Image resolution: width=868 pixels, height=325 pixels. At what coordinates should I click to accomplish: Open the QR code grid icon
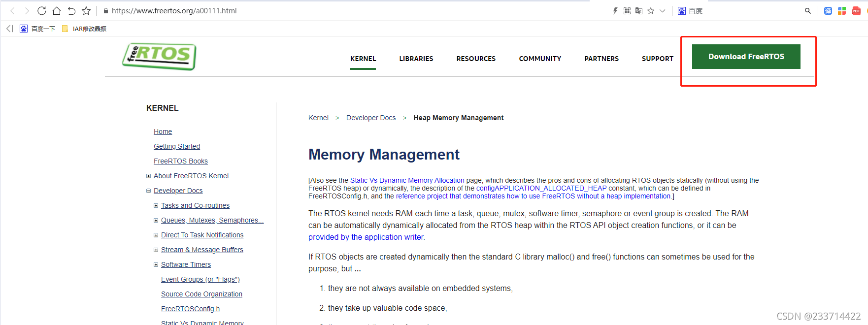[627, 11]
